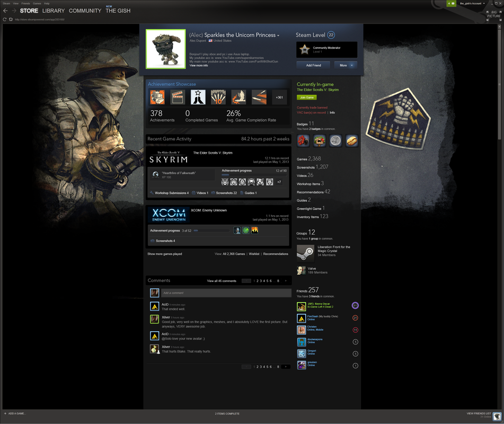Viewport: 504px width, 424px height.
Task: Open the silver coin badge
Action: [335, 140]
